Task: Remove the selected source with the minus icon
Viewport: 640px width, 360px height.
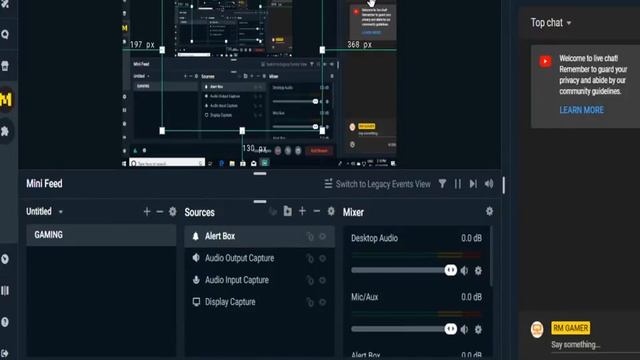Action: point(317,211)
